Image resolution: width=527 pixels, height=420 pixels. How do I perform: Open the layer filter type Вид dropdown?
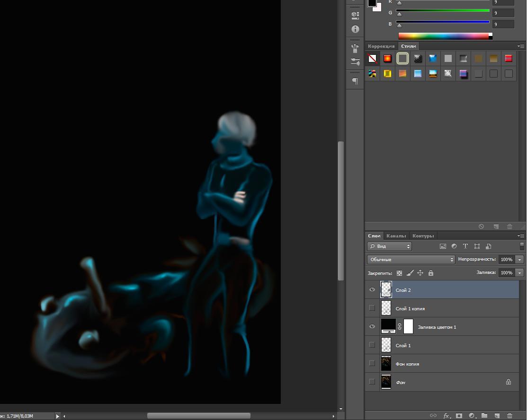(389, 246)
